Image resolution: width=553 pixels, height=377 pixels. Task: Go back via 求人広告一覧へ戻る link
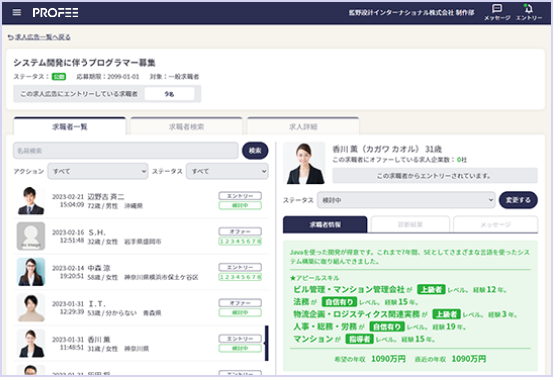point(39,37)
